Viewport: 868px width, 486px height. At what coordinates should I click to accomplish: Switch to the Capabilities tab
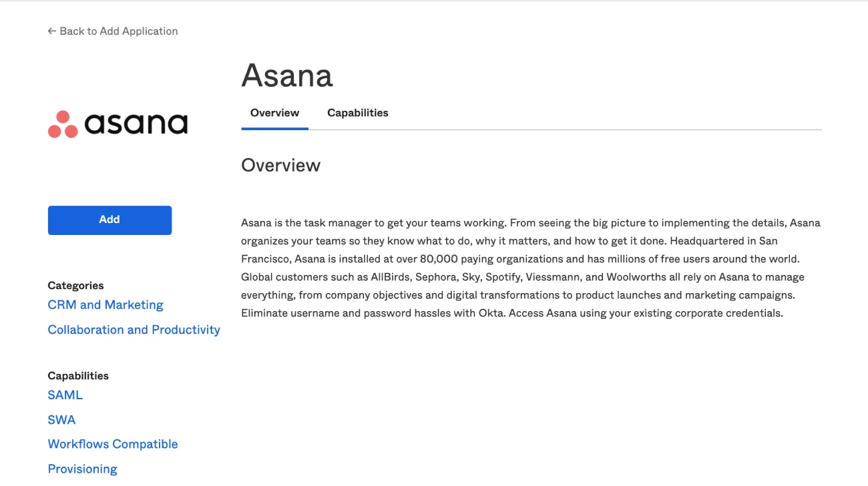(357, 113)
